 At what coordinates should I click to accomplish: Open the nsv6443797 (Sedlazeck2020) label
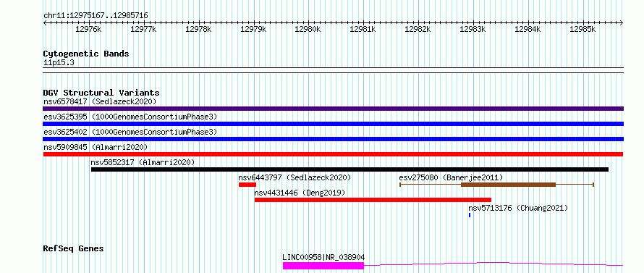(295, 177)
